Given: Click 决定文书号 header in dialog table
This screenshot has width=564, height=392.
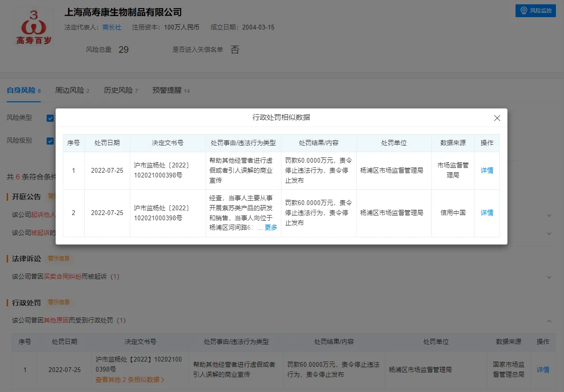Looking at the screenshot, I should tap(167, 143).
